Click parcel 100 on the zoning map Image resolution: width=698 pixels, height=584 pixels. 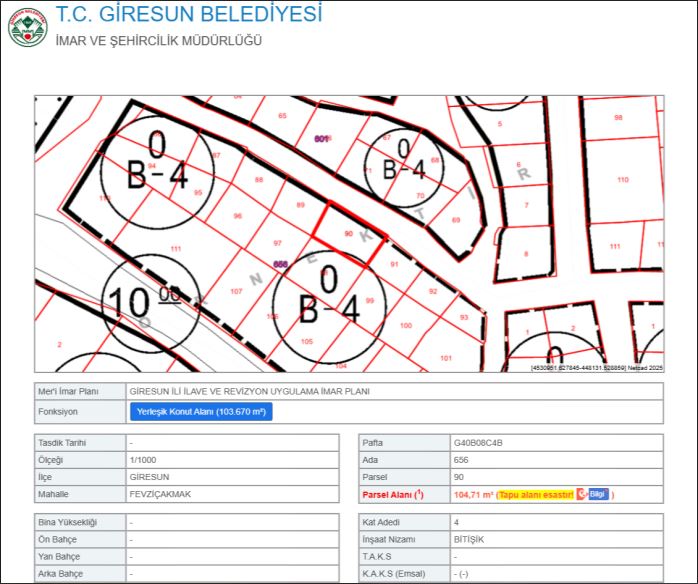[406, 325]
